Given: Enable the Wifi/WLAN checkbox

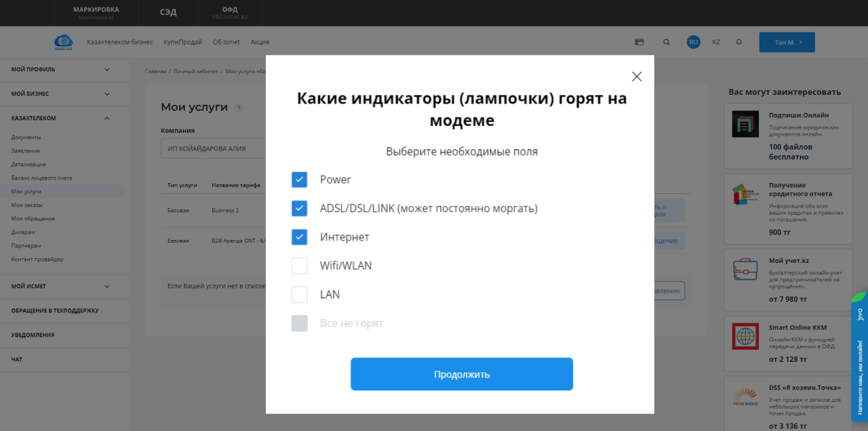Looking at the screenshot, I should pos(300,266).
